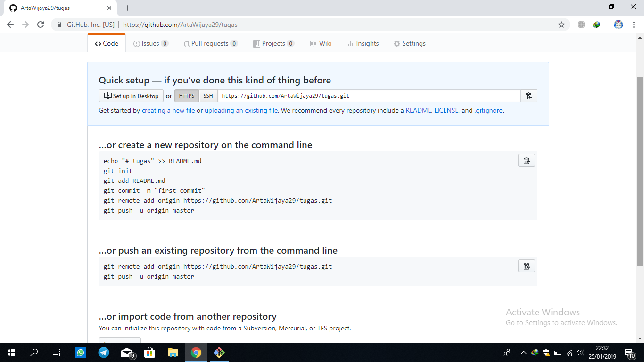Copy the repository HTTPS URL to clipboard
This screenshot has height=362, width=644.
[x=528, y=96]
